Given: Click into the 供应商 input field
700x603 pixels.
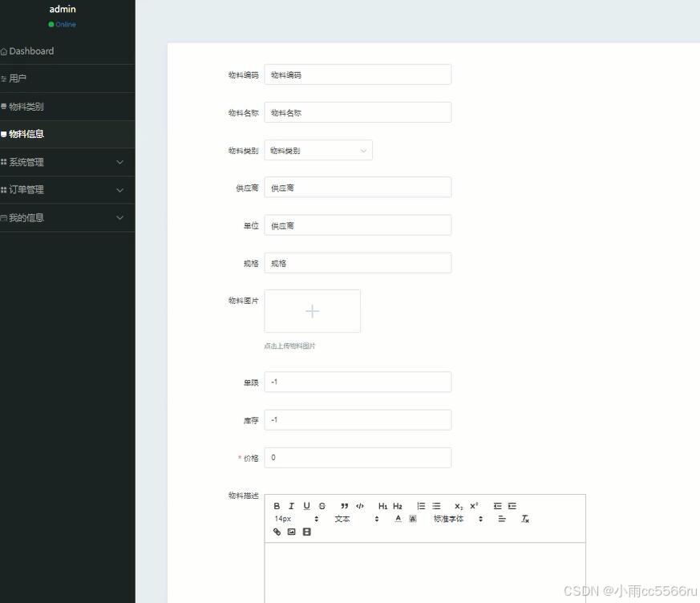Looking at the screenshot, I should (358, 188).
